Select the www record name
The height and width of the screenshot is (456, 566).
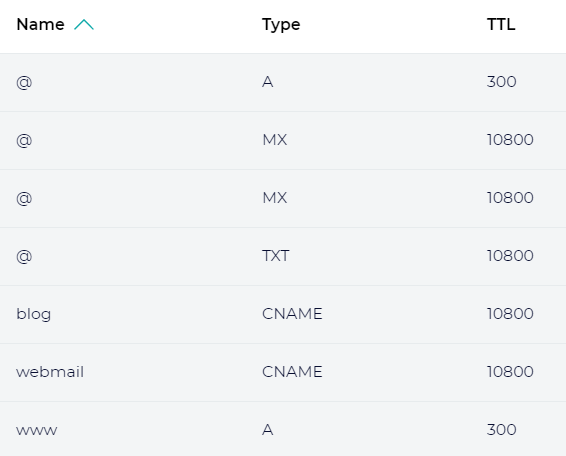pos(36,430)
